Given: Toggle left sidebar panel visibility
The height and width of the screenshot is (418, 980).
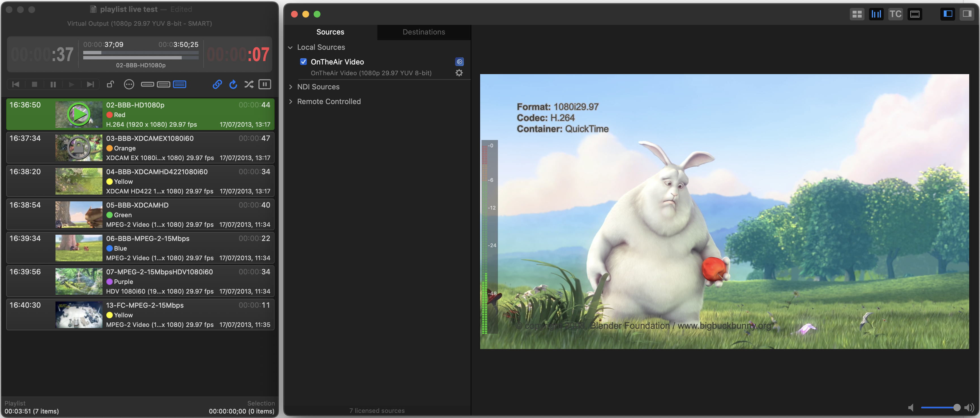Looking at the screenshot, I should pos(948,14).
